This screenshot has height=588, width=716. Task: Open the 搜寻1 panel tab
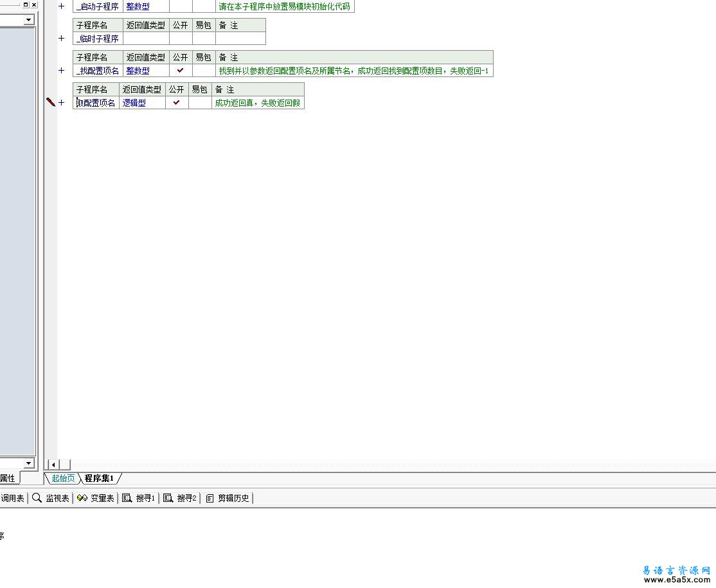(x=139, y=498)
